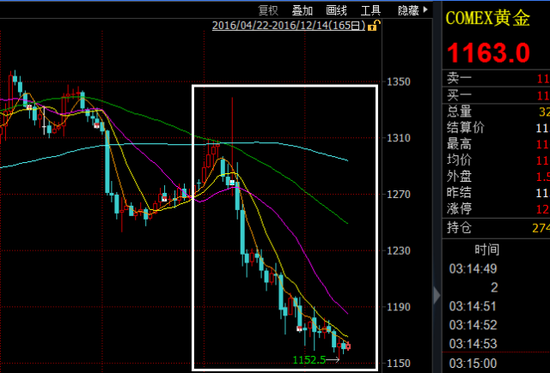Click the 1350 price axis label
Image resolution: width=550 pixels, height=373 pixels.
398,82
